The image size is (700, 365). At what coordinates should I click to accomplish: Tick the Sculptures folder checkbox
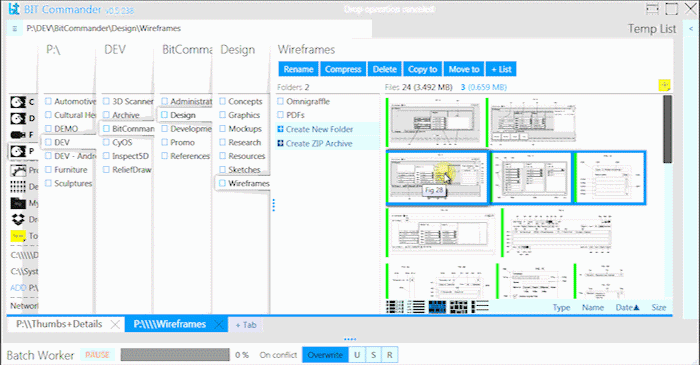pyautogui.click(x=48, y=183)
